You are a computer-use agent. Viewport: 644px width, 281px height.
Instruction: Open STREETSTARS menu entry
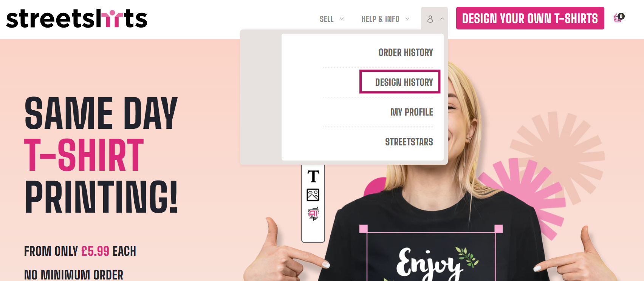click(409, 142)
